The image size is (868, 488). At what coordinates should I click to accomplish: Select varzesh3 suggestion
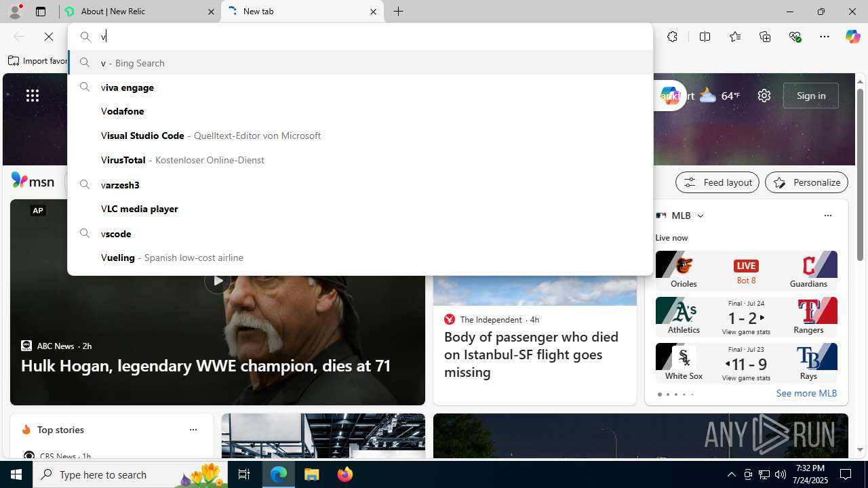coord(360,184)
